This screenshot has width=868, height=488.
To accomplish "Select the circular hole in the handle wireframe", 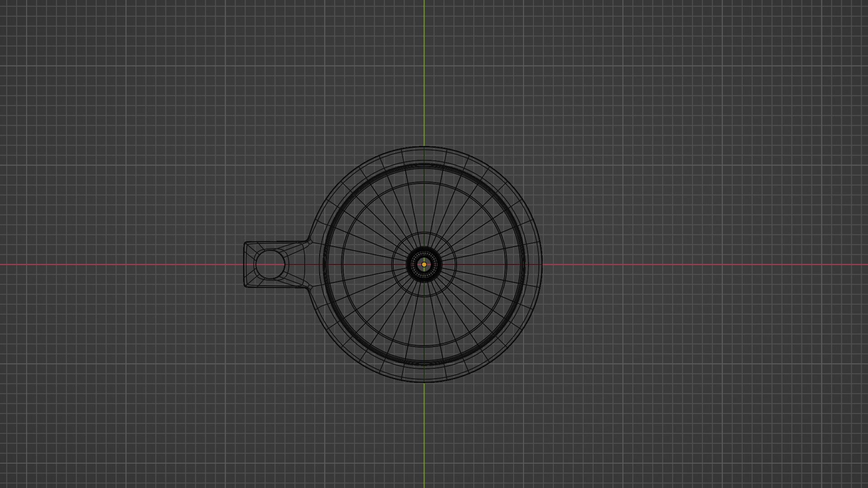I will (x=270, y=264).
